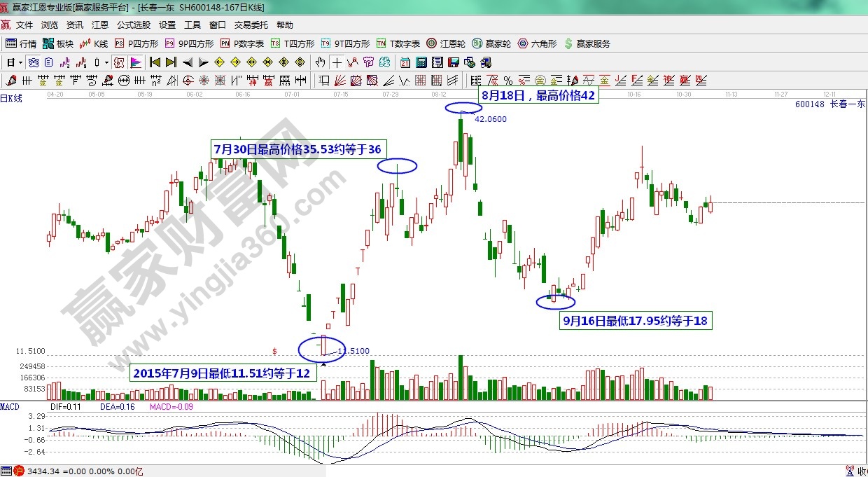Click the 赢家服务 button
The image size is (868, 477).
[587, 43]
